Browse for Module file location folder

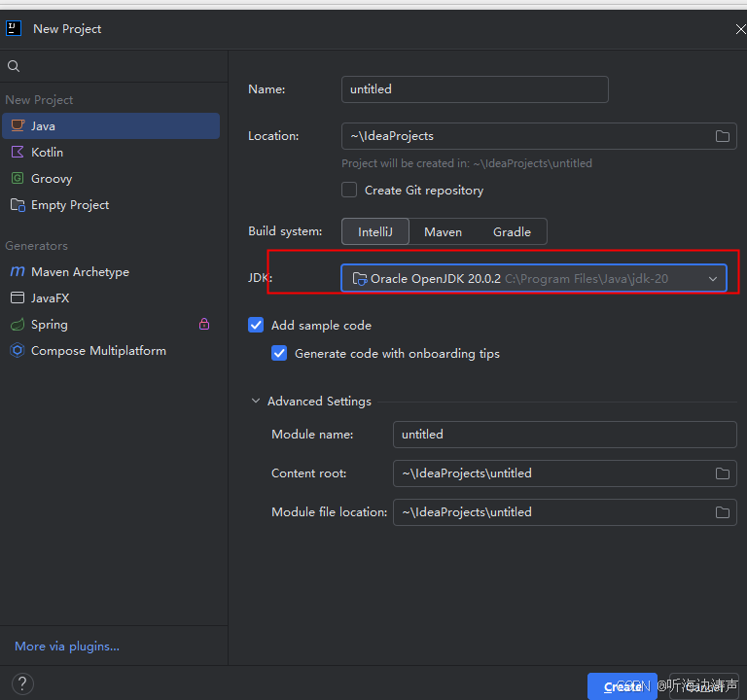(723, 512)
